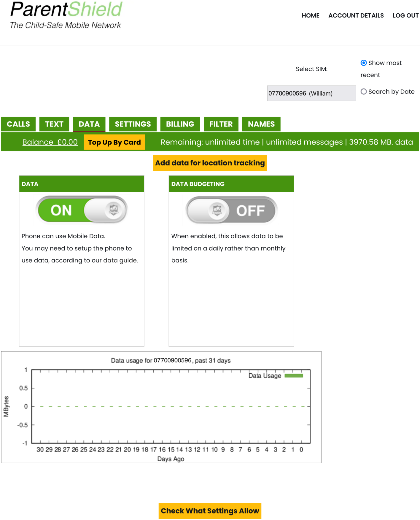
Task: Open the NAMES tab
Action: (x=261, y=124)
